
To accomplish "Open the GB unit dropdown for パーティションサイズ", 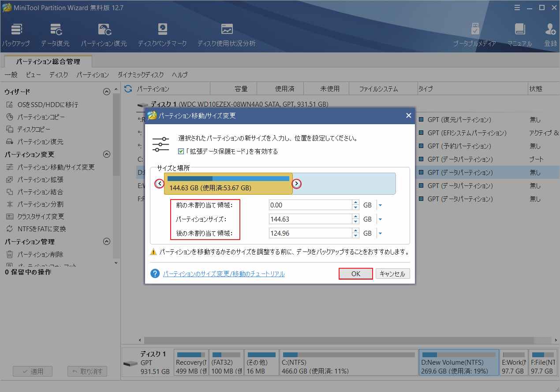I will [x=380, y=219].
